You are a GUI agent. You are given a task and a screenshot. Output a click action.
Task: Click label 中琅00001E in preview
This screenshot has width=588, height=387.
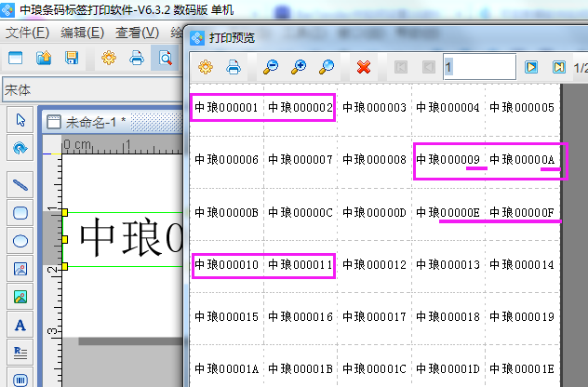[522, 369]
